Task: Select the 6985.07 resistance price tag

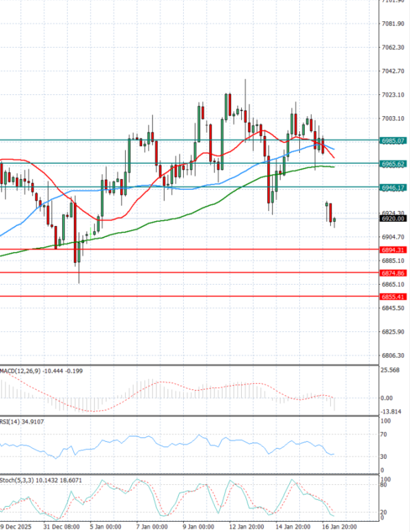Action: click(394, 140)
